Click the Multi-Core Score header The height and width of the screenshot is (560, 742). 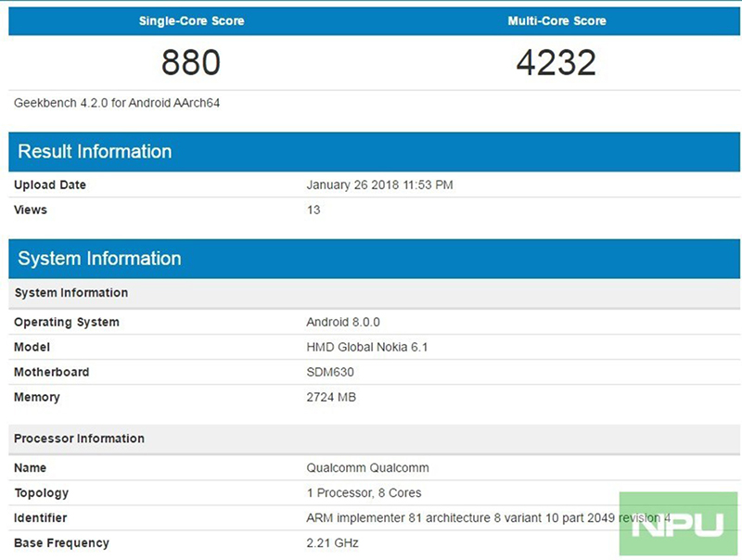coord(557,20)
